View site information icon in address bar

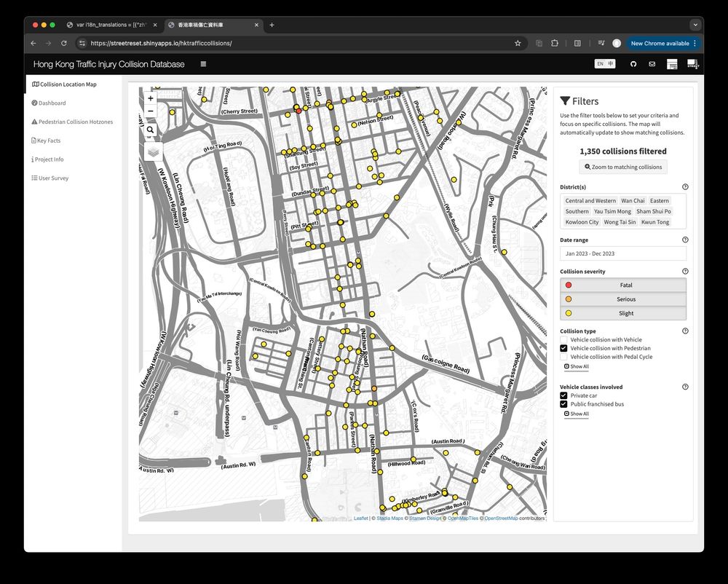[x=82, y=43]
